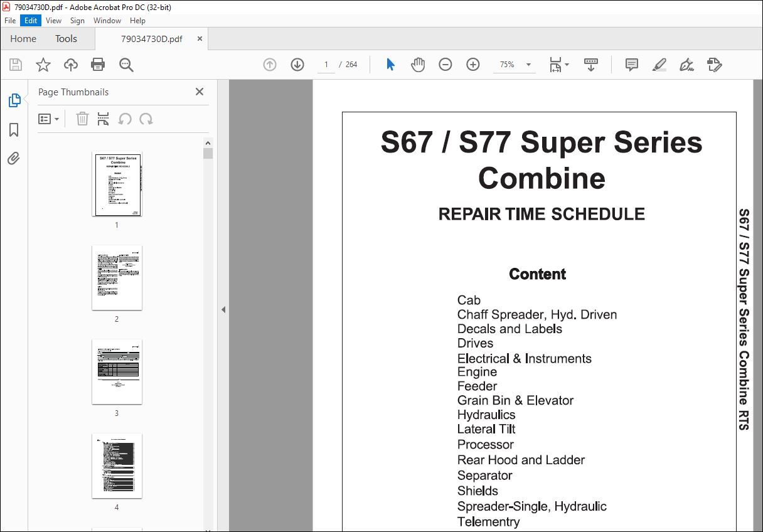Open the Help menu
The image size is (763, 532).
coord(137,21)
